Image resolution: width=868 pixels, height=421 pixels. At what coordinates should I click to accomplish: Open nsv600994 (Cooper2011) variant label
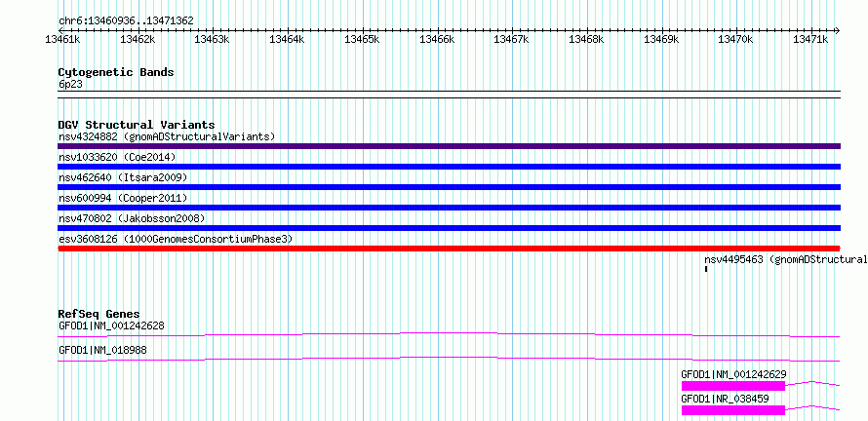coord(123,198)
